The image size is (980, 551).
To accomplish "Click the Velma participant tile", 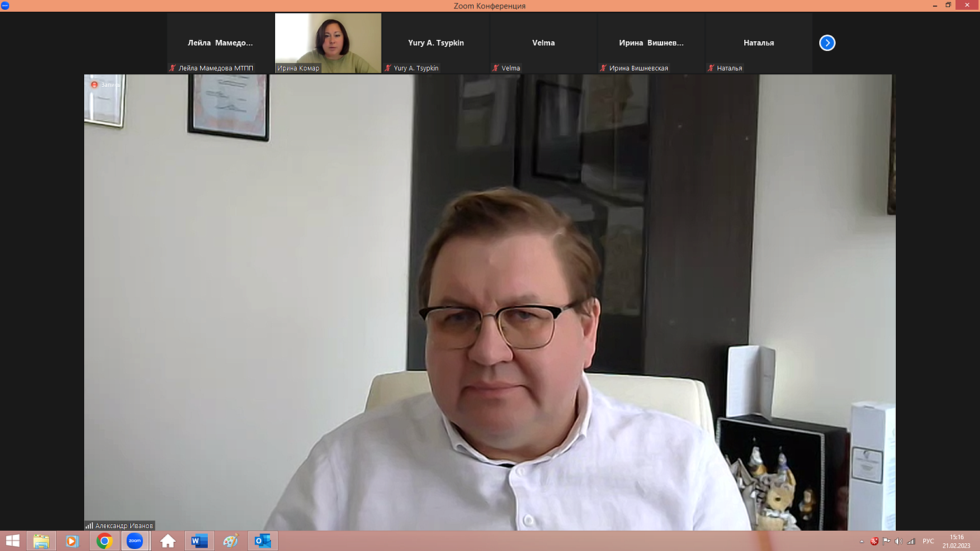I will 543,43.
